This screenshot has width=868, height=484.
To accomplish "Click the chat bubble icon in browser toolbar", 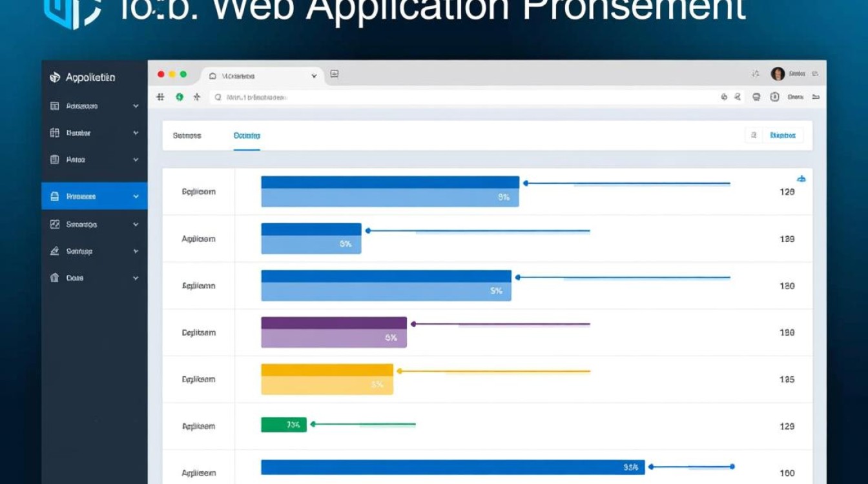I will (756, 97).
